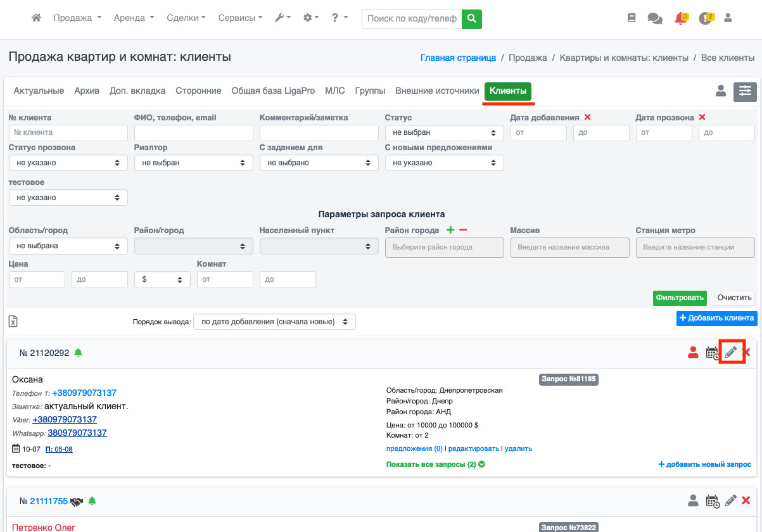
Task: Open the calendar icon for client 21120292
Action: (x=713, y=353)
